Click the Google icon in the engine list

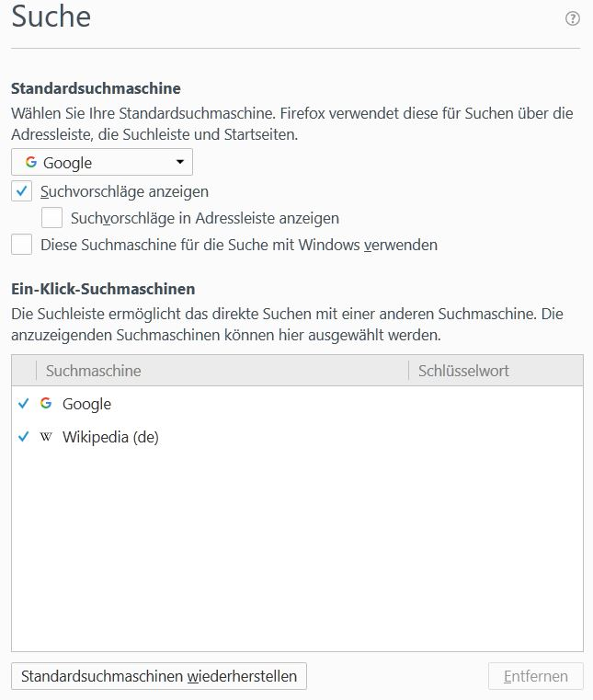click(x=46, y=404)
